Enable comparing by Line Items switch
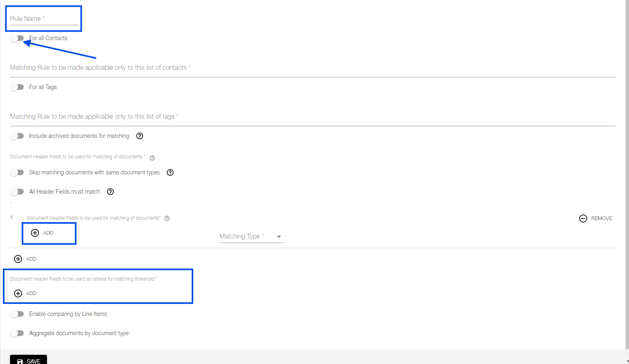 pos(17,314)
